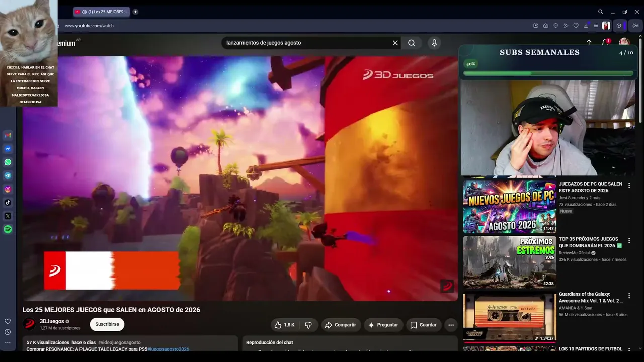Open the extensions cube icon
Viewport: 644px width, 362px height.
(x=619, y=26)
